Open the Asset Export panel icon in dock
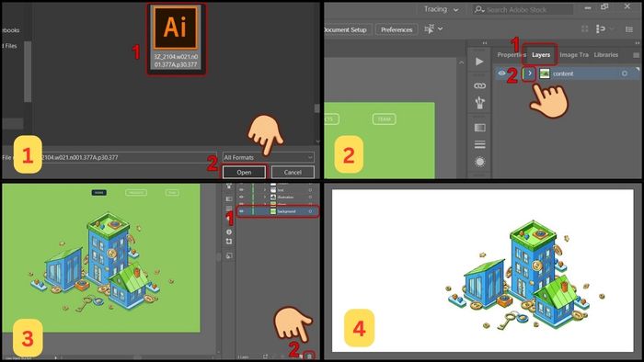 [229, 255]
